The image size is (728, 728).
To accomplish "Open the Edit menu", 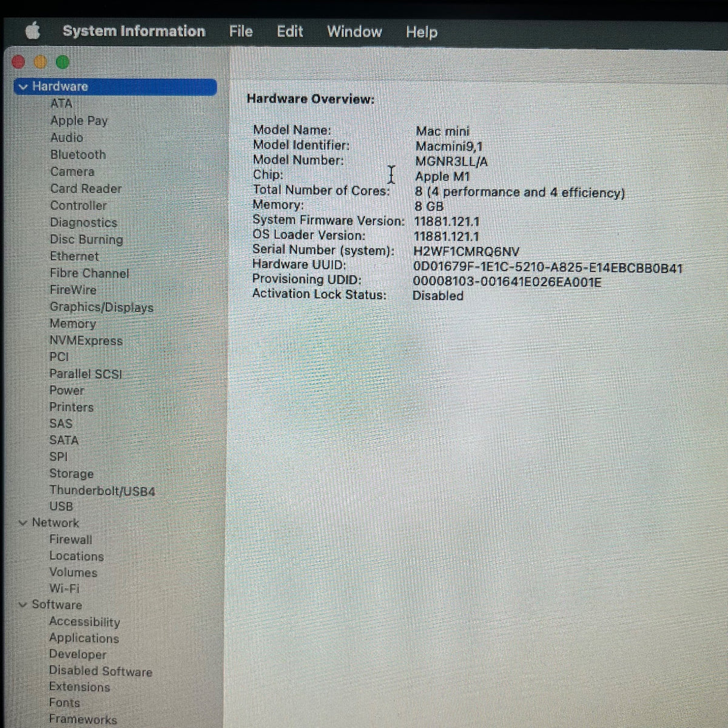I will point(290,31).
